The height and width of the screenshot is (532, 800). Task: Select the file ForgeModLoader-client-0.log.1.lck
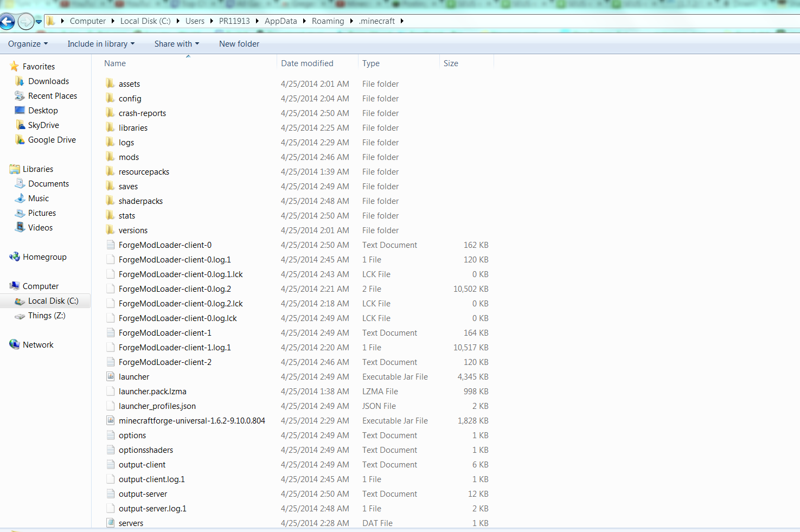coord(181,274)
